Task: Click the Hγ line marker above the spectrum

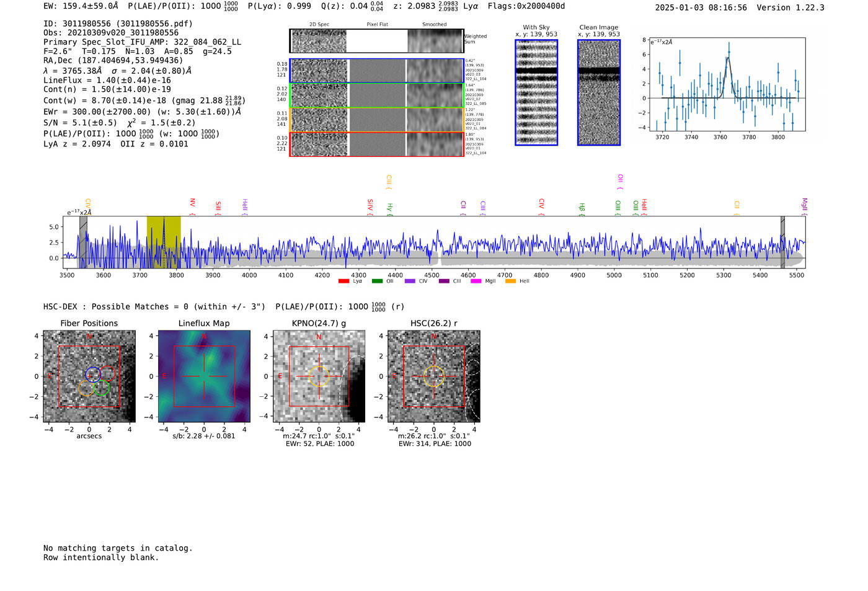Action: [x=390, y=208]
